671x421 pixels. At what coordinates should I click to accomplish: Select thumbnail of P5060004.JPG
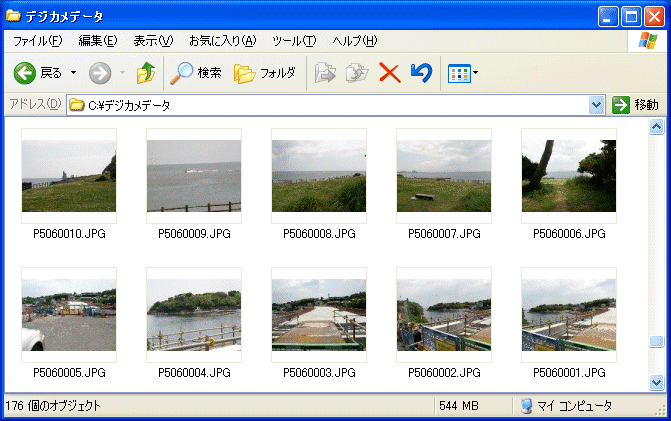[194, 315]
